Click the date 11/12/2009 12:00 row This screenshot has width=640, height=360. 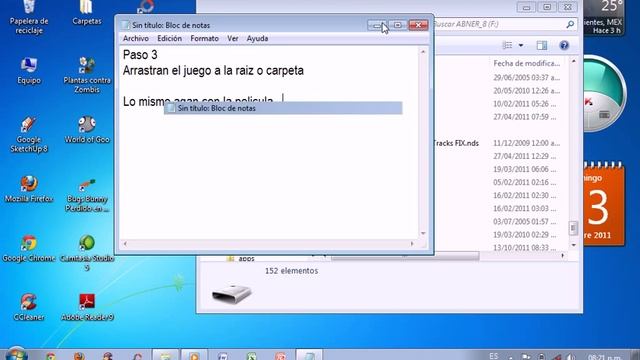[527, 143]
